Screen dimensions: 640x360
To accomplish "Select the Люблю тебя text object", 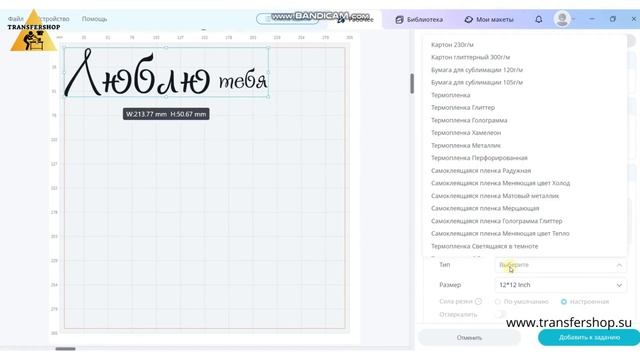I will (x=166, y=73).
